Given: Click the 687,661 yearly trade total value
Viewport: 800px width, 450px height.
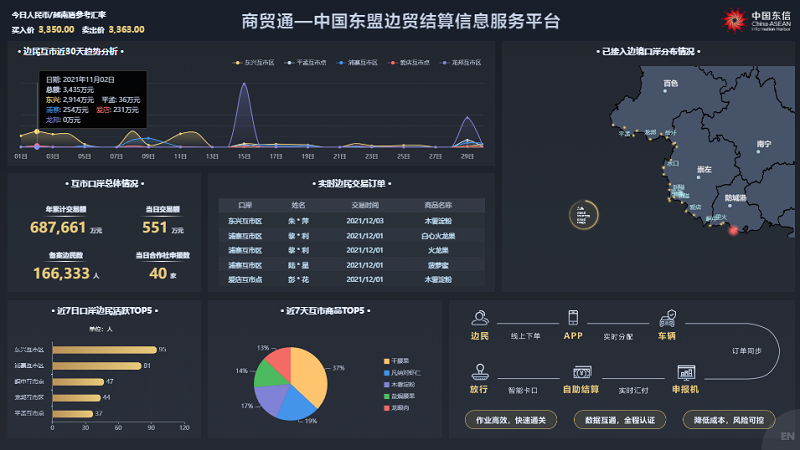Looking at the screenshot, I should [58, 227].
